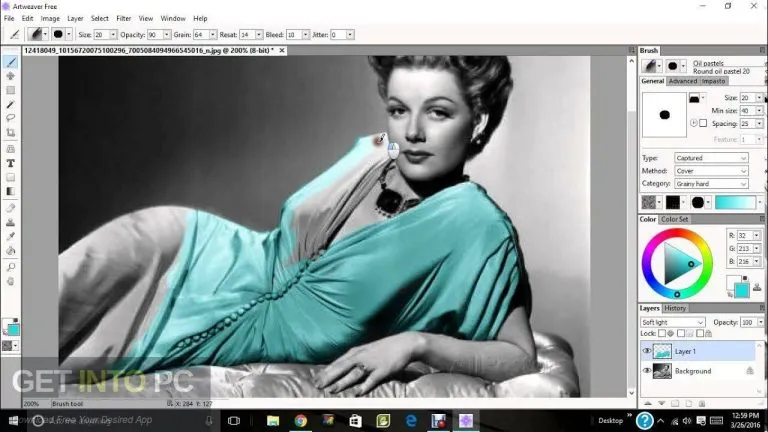Open the Filter menu
Image resolution: width=768 pixels, height=432 pixels.
[123, 18]
